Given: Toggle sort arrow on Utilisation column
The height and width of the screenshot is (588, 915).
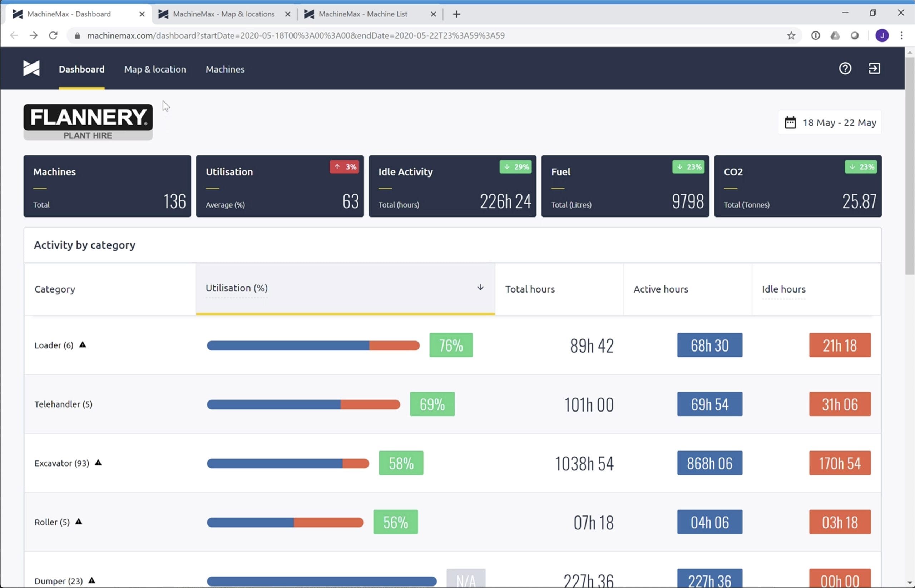Looking at the screenshot, I should [480, 288].
